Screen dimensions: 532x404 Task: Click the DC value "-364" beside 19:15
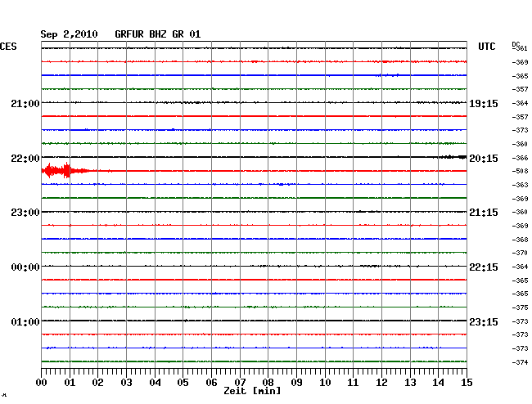(x=520, y=103)
